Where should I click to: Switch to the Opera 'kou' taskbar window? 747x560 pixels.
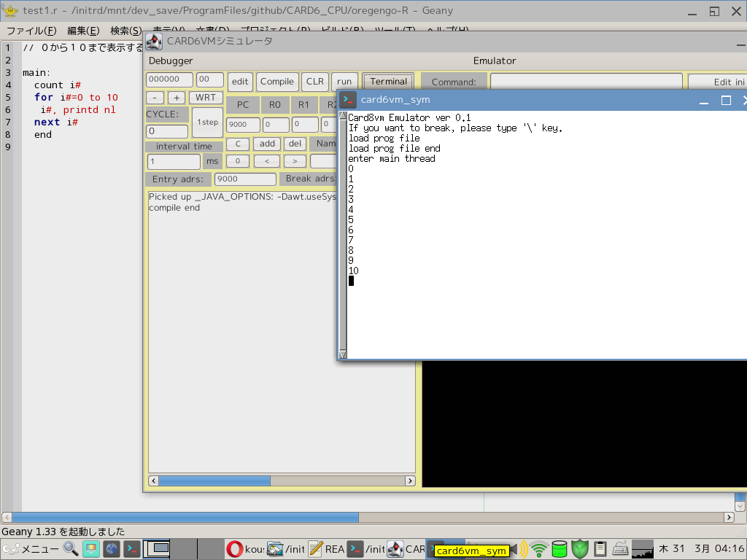point(245,549)
